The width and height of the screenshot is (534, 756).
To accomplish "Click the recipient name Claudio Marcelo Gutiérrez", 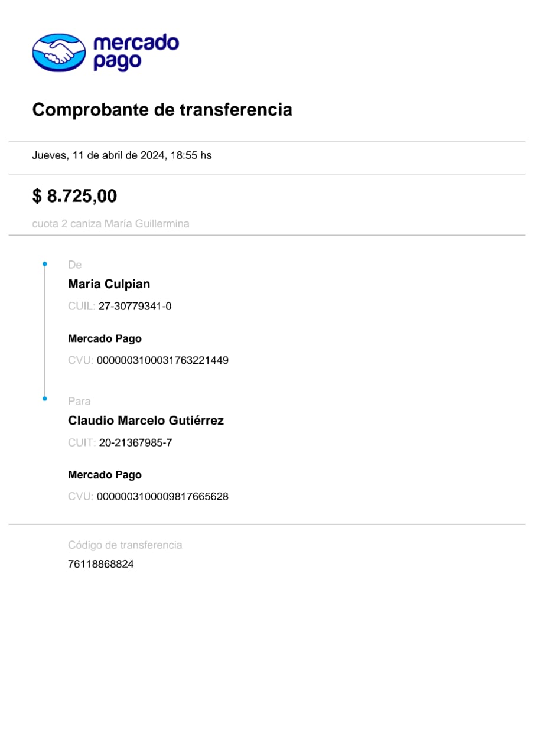I will [x=146, y=421].
